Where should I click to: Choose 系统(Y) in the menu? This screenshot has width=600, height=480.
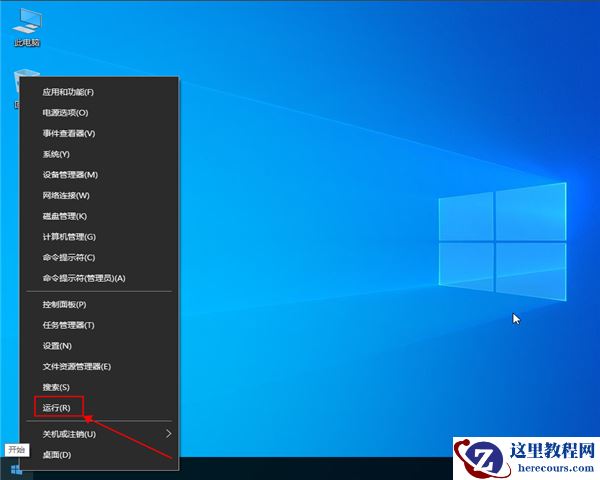[99, 154]
